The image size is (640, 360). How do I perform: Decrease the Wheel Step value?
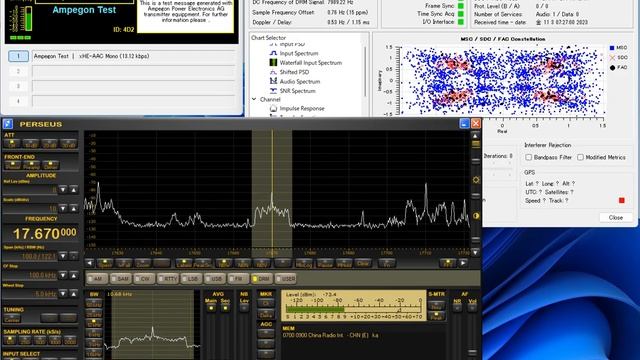(x=63, y=294)
